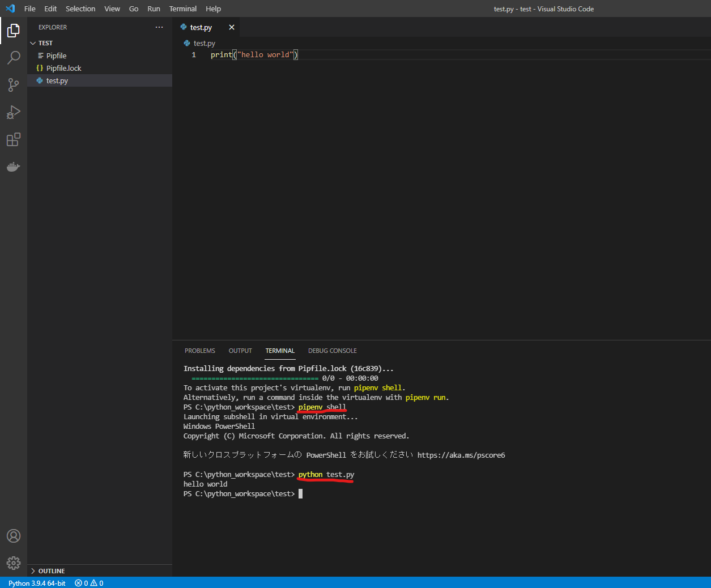711x588 pixels.
Task: Open the Extensions view
Action: pos(14,139)
